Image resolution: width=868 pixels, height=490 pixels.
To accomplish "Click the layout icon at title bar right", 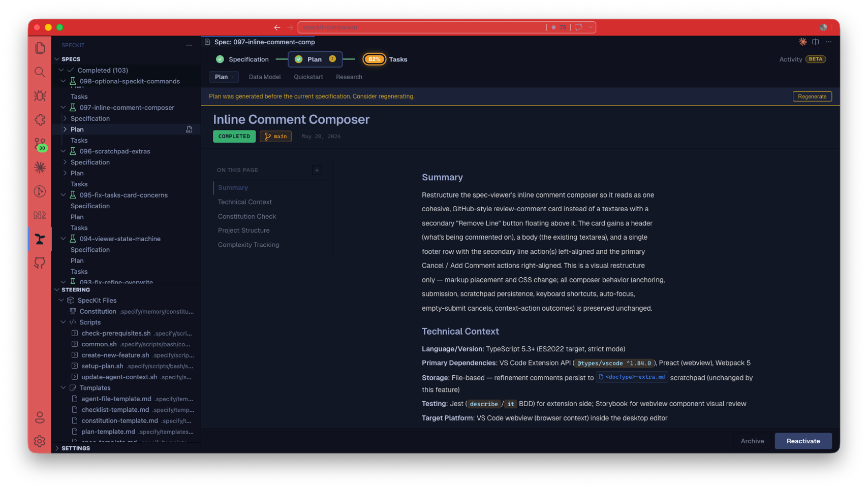I will 823,27.
